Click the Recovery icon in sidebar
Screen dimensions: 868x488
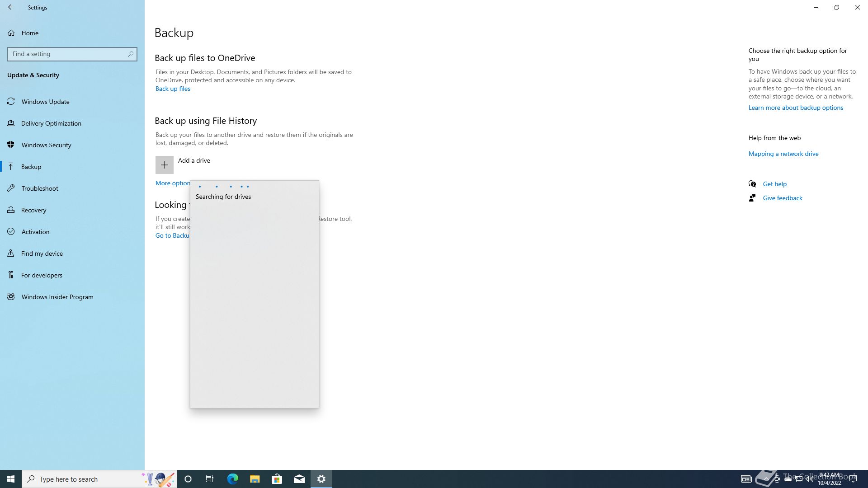tap(11, 210)
